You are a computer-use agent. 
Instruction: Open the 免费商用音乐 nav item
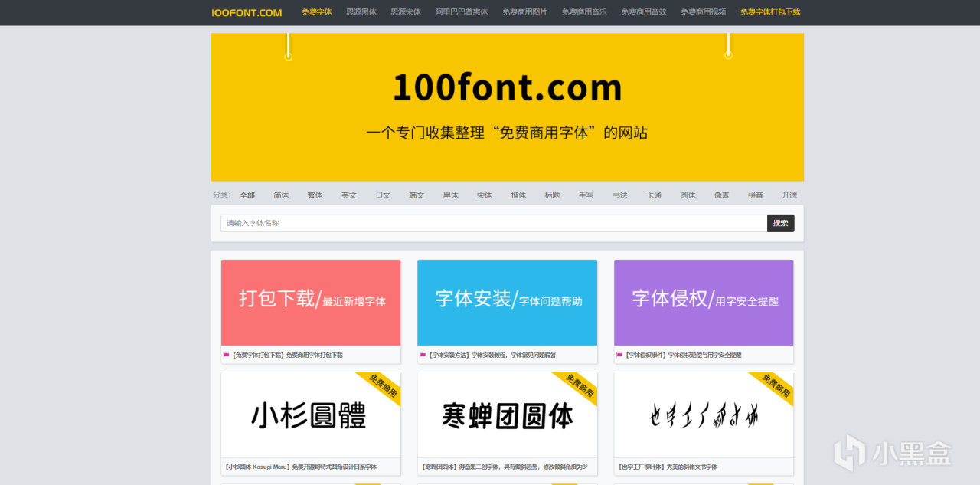click(x=584, y=12)
